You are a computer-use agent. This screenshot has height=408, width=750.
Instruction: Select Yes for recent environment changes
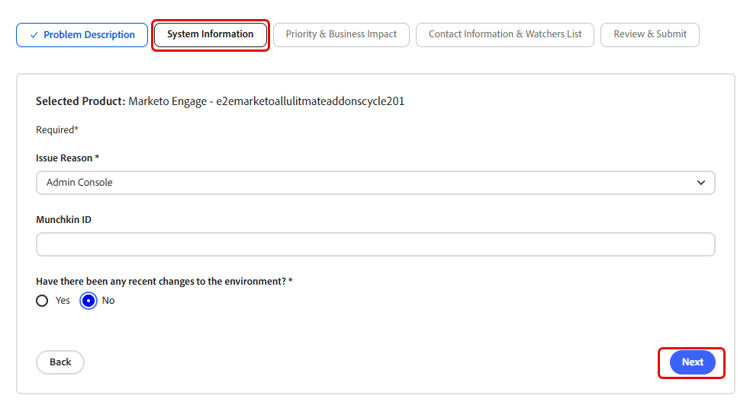pyautogui.click(x=42, y=300)
